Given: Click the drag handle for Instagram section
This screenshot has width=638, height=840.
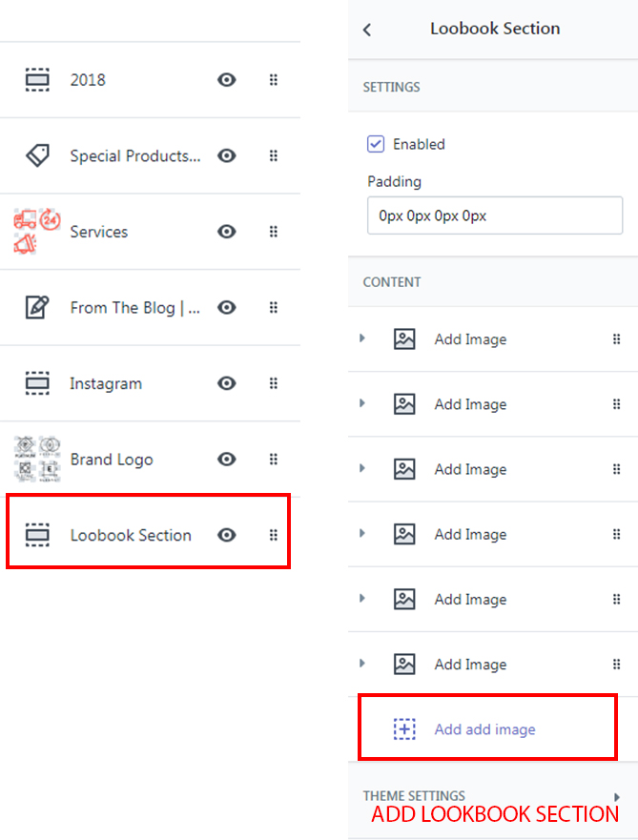Looking at the screenshot, I should [x=274, y=383].
